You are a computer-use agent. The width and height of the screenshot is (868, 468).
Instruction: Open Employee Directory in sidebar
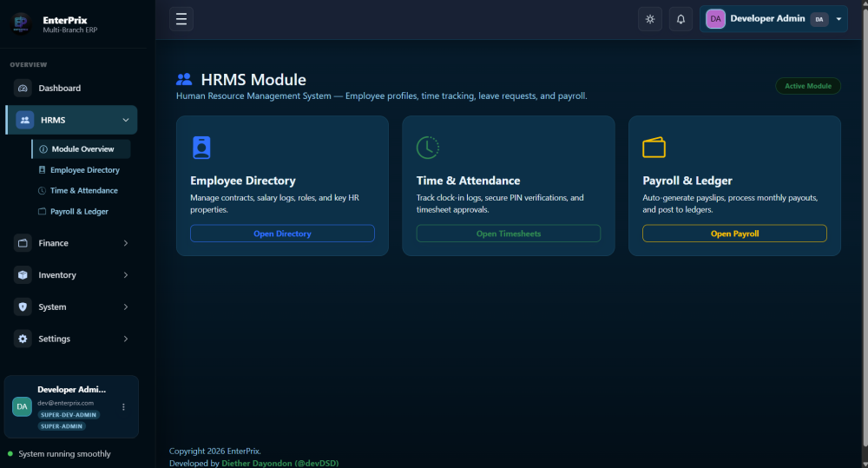pos(85,170)
